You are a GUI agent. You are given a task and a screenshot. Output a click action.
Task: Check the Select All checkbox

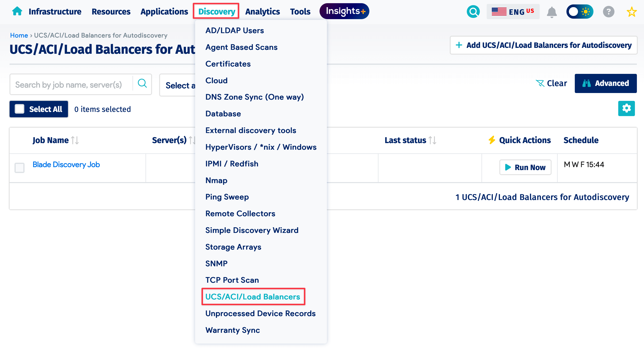(x=19, y=109)
